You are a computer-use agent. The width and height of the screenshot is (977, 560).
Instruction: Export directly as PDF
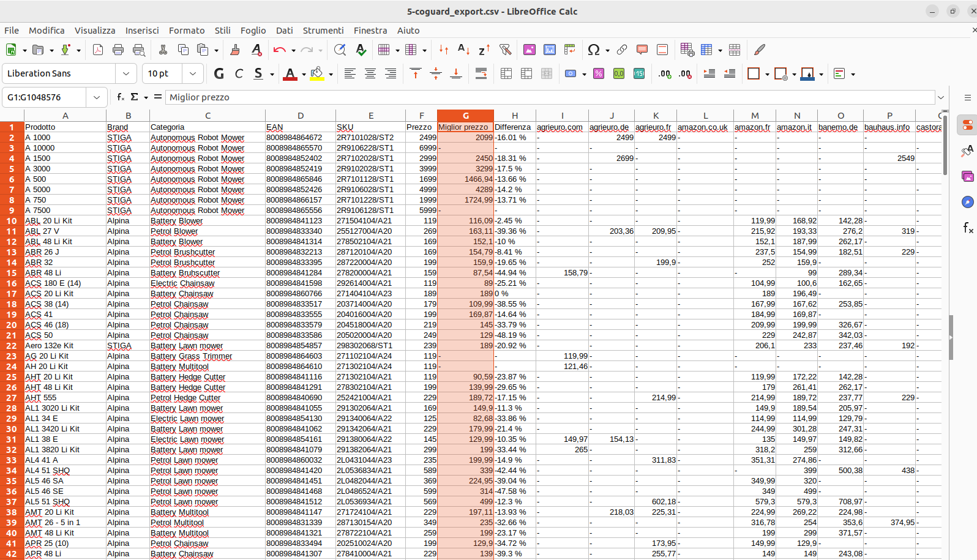pyautogui.click(x=98, y=50)
